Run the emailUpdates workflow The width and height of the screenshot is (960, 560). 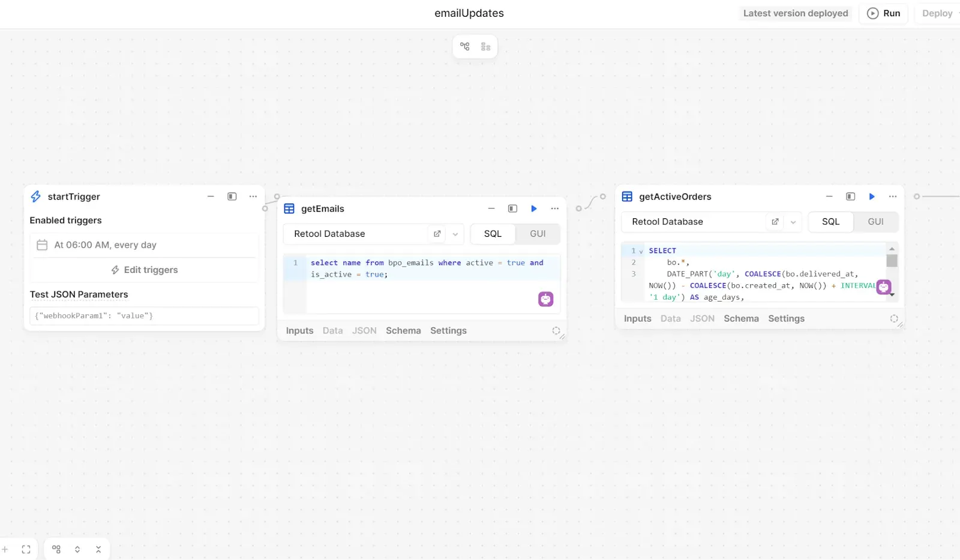pyautogui.click(x=884, y=13)
